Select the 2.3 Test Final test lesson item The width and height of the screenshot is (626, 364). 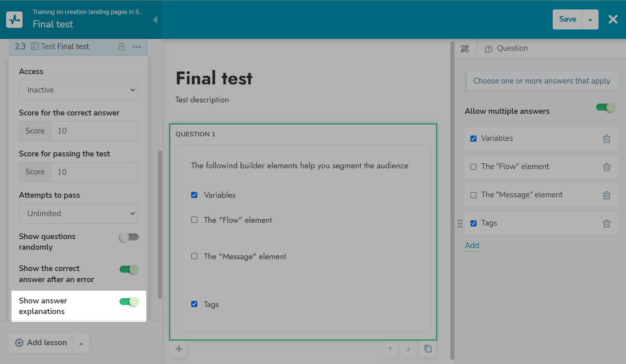click(65, 47)
